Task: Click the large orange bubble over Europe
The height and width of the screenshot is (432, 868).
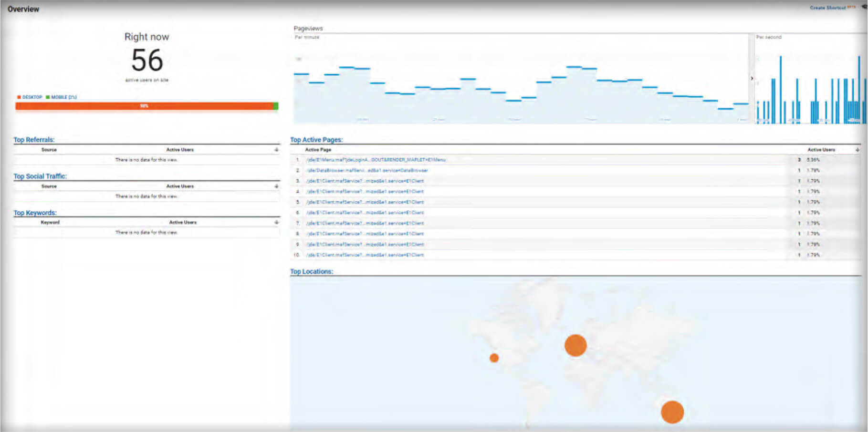Action: (575, 345)
